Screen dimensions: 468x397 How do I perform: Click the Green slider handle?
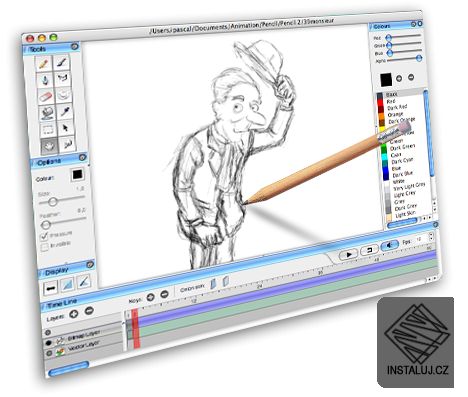[x=389, y=45]
